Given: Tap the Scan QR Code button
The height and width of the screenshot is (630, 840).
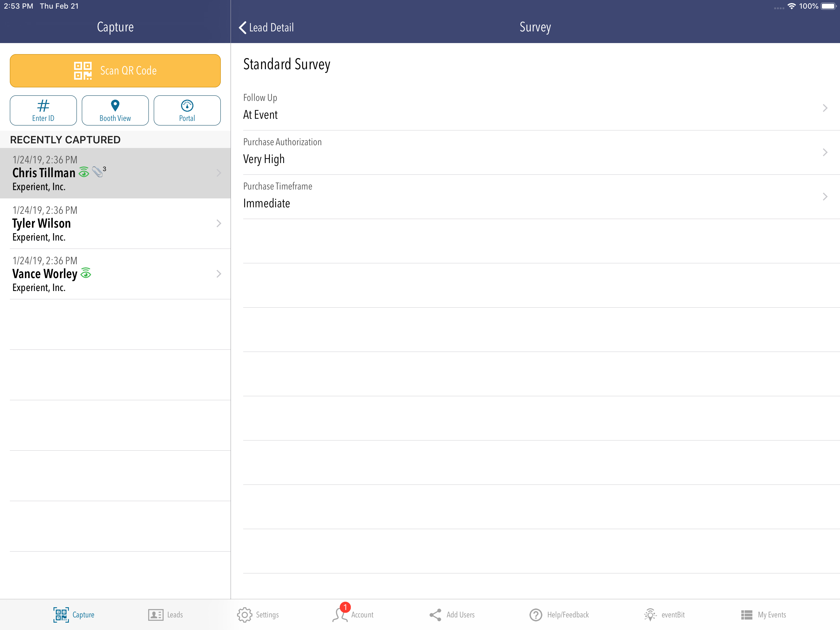Looking at the screenshot, I should pos(115,71).
